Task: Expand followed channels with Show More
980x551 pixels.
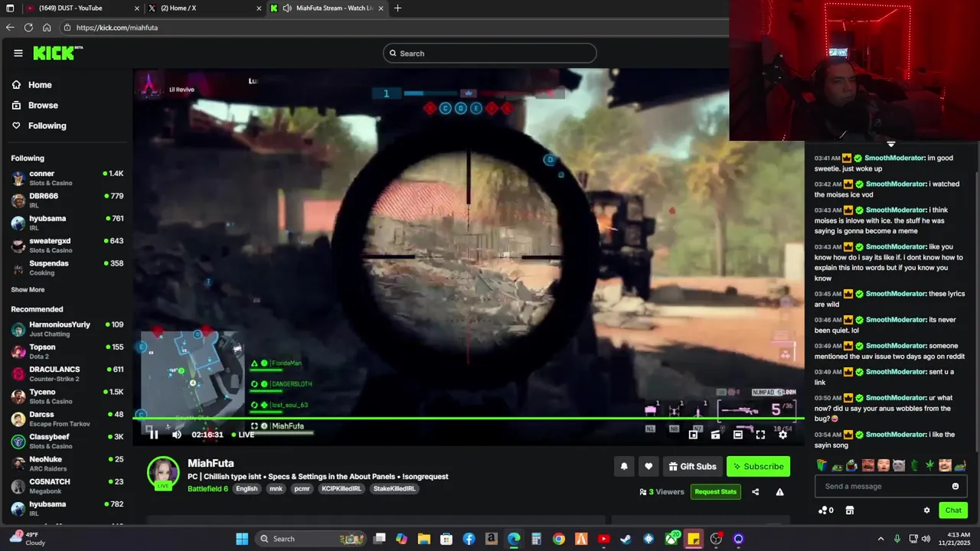Action: tap(28, 290)
